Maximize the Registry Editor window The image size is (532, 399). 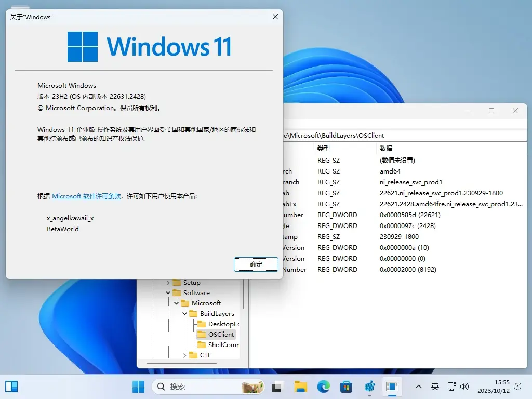pos(491,111)
